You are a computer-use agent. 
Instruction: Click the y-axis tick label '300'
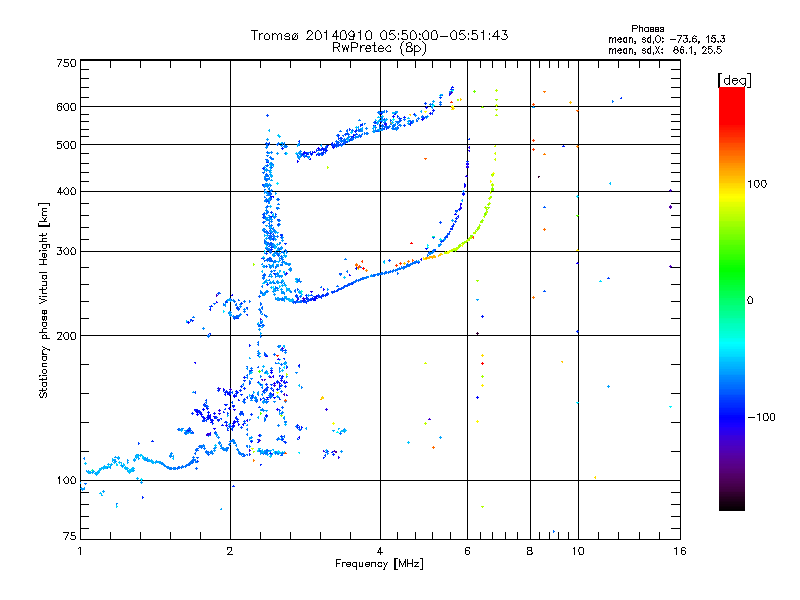click(x=66, y=252)
